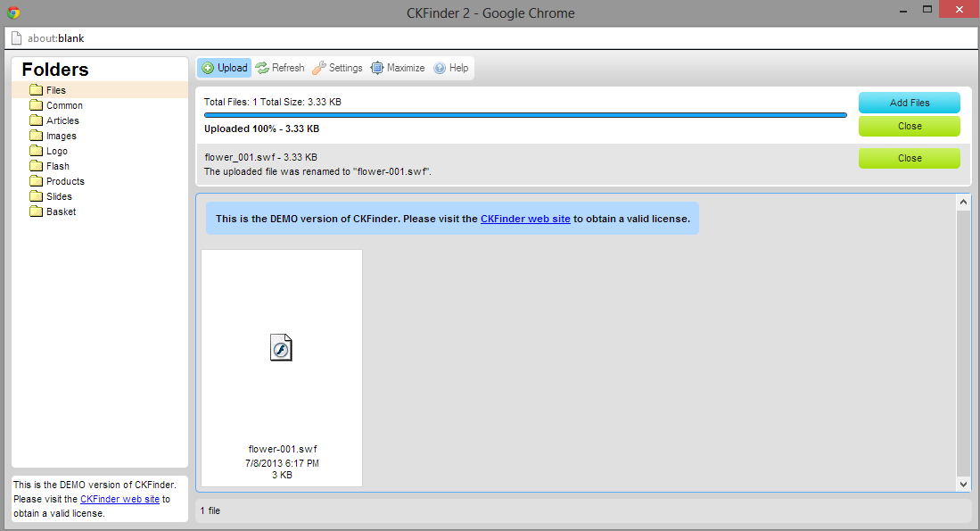Click the Chrome logo in title bar

click(13, 12)
